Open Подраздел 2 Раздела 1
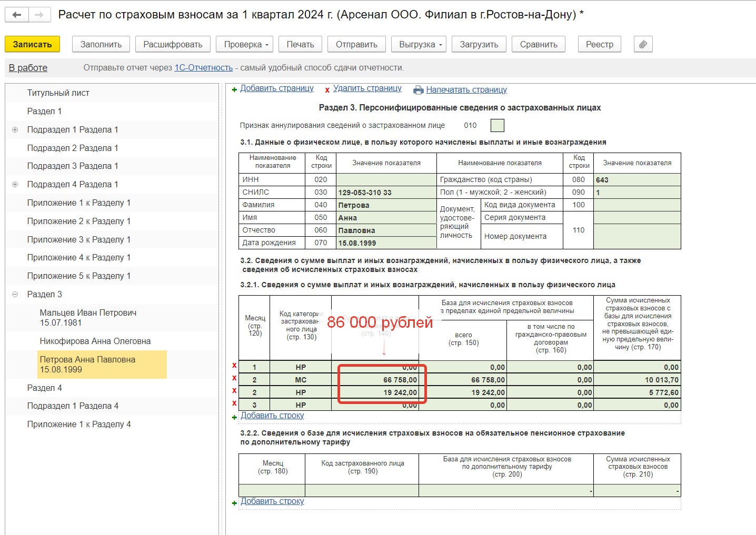 coord(73,148)
